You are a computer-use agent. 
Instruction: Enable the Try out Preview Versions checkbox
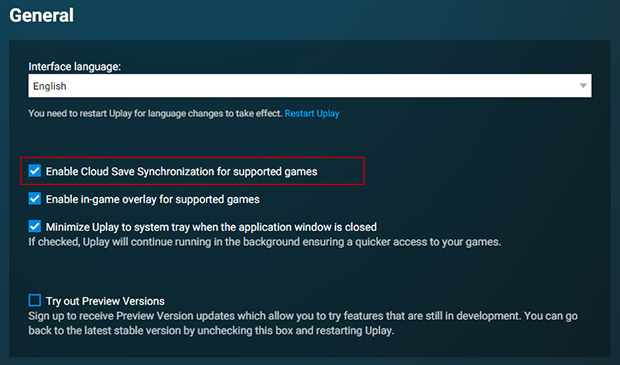click(35, 301)
